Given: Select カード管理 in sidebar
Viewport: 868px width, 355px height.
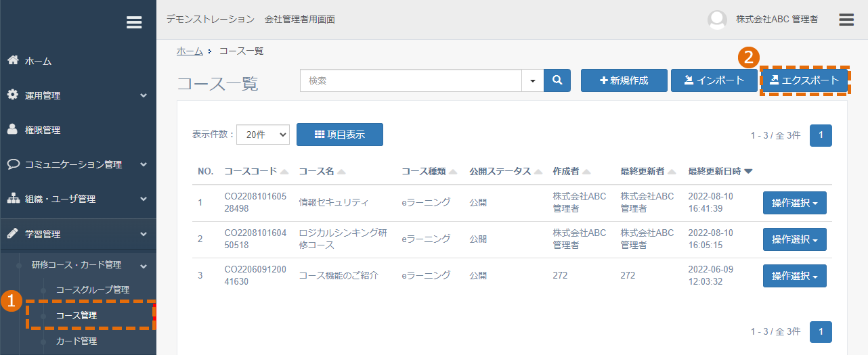Looking at the screenshot, I should (76, 341).
